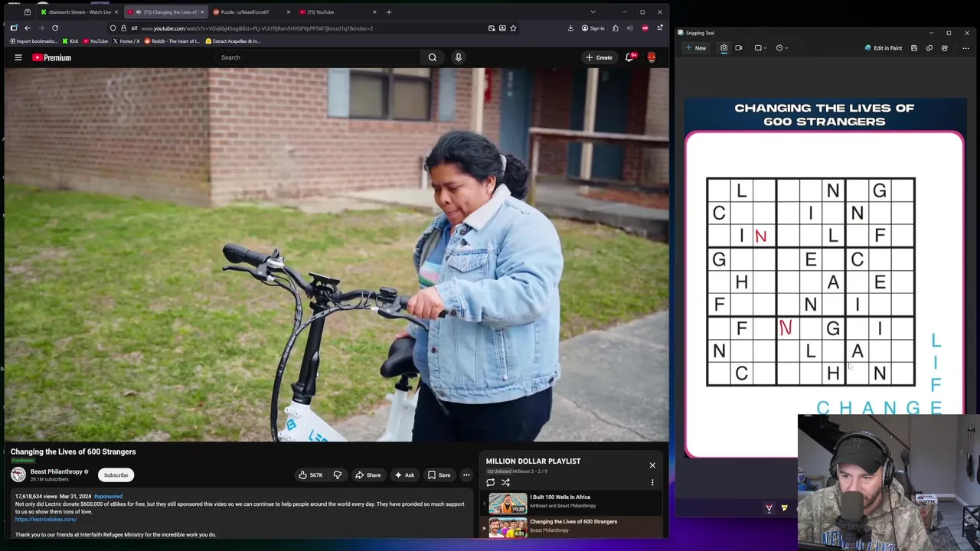Toggle loop playlist in Million Dollar Playlist
The width and height of the screenshot is (980, 551).
pyautogui.click(x=490, y=482)
